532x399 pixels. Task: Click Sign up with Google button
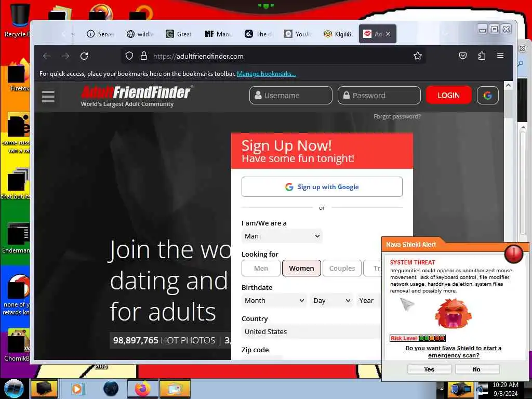[x=322, y=187]
